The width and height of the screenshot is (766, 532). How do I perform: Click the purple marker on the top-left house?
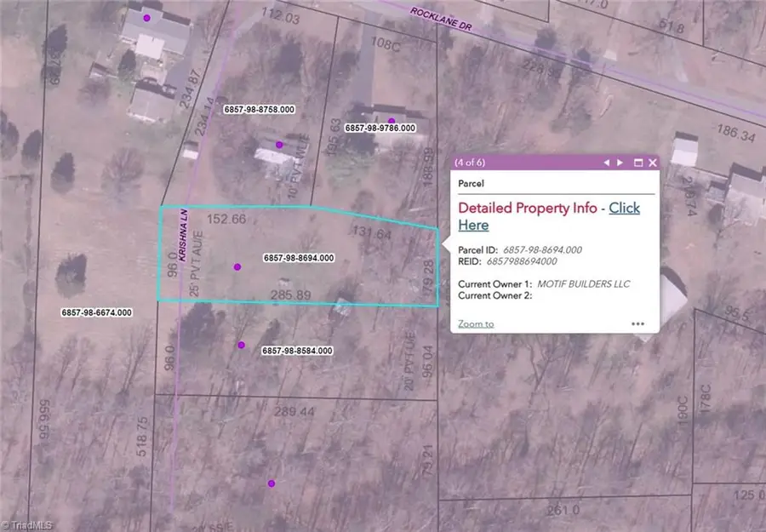[146, 17]
